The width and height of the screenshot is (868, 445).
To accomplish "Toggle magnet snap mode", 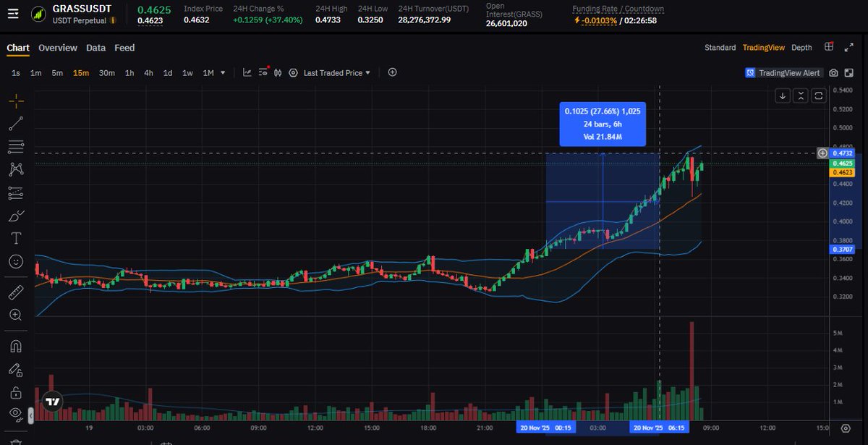I will point(15,346).
